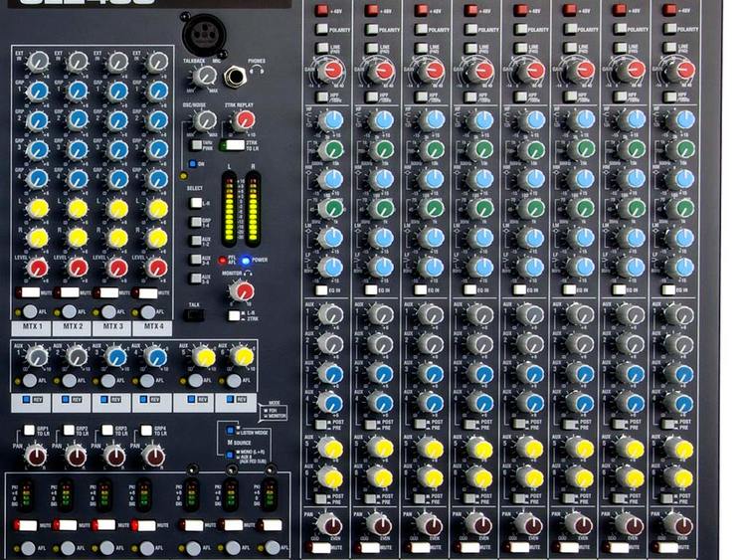Adjust the red LEVEL knob of MTX 4
This screenshot has width=746, height=560.
pyautogui.click(x=155, y=268)
